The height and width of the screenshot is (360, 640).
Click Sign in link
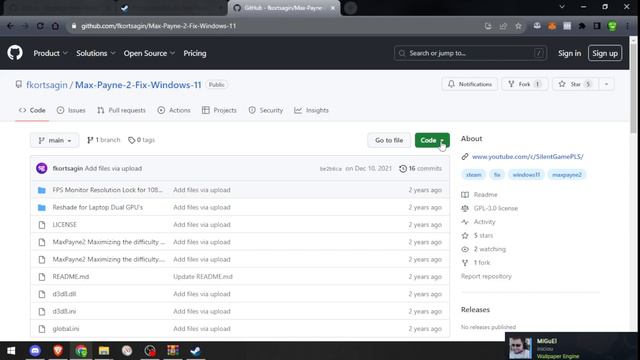pyautogui.click(x=569, y=53)
